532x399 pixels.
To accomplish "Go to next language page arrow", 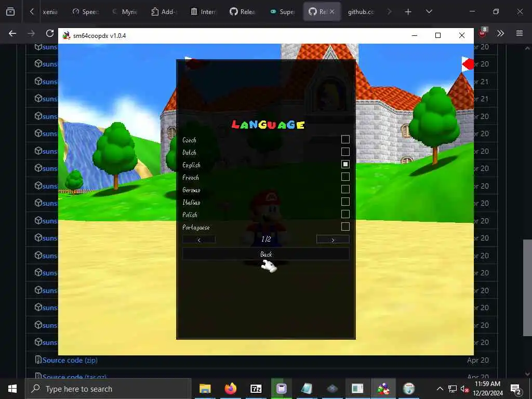I will [332, 240].
